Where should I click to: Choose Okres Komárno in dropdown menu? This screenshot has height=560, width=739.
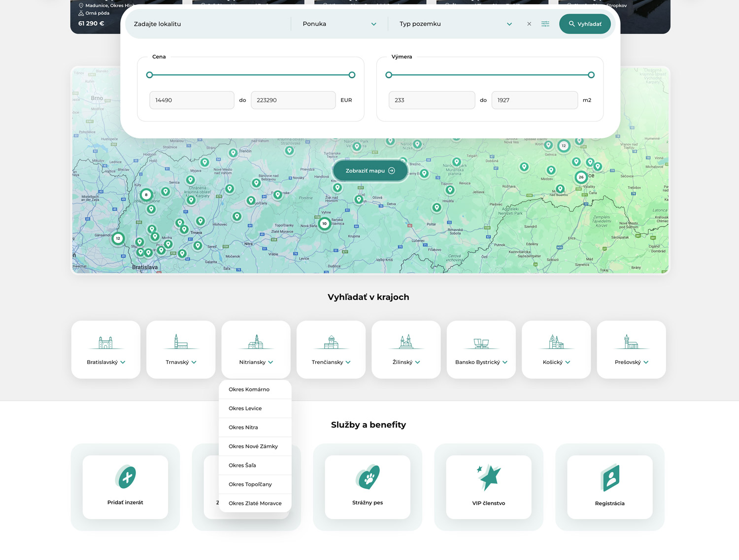pyautogui.click(x=249, y=390)
